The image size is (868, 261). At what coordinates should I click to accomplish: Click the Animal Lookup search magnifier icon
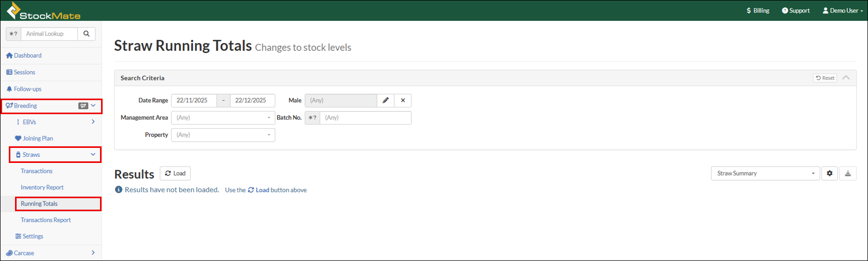[86, 34]
